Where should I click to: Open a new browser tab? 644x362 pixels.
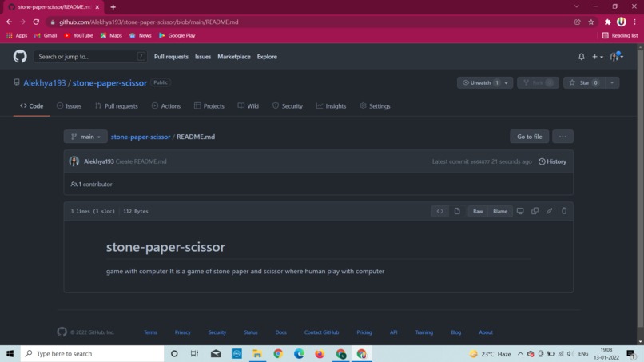click(x=113, y=7)
